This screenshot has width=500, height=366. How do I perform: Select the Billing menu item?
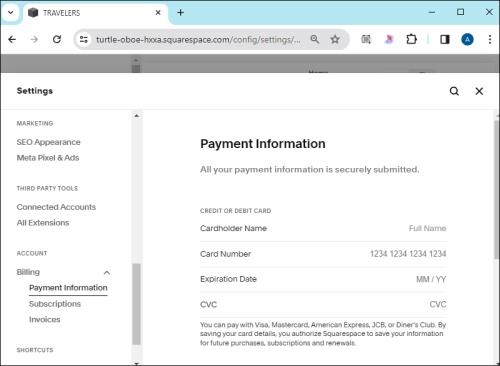coord(28,272)
